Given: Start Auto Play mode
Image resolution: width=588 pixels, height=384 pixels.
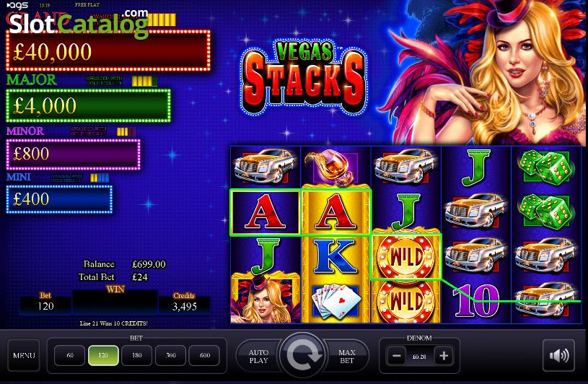Looking at the screenshot, I should 259,357.
